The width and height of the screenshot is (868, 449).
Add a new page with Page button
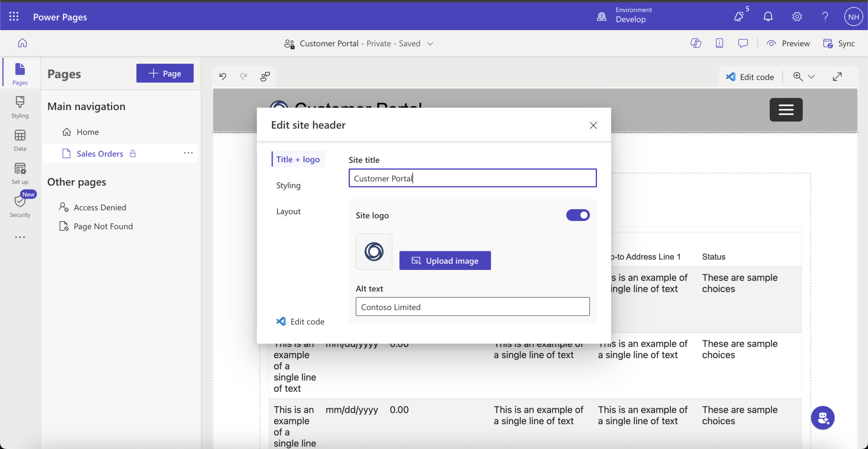point(165,73)
